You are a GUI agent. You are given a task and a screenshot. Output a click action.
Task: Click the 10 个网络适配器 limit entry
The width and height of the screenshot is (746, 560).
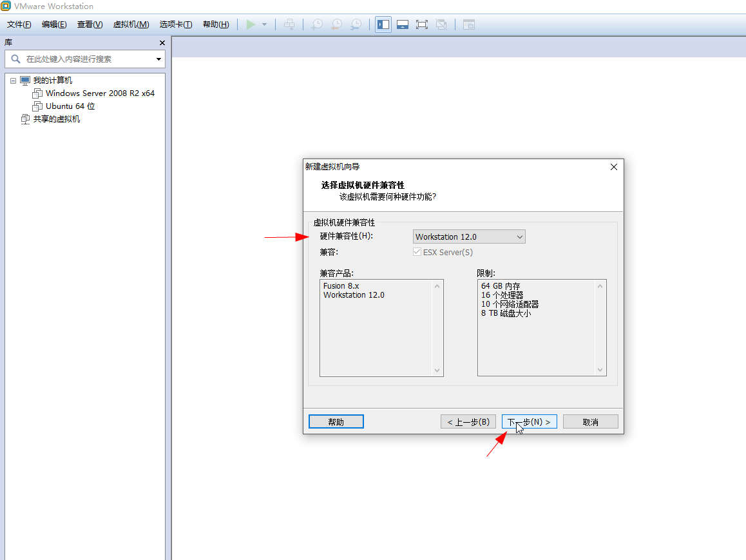510,304
